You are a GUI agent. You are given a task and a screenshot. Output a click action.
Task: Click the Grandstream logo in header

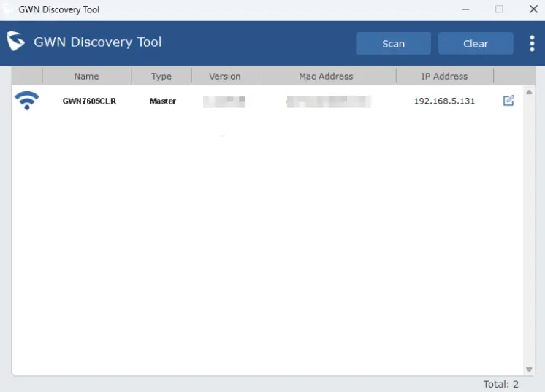(15, 42)
